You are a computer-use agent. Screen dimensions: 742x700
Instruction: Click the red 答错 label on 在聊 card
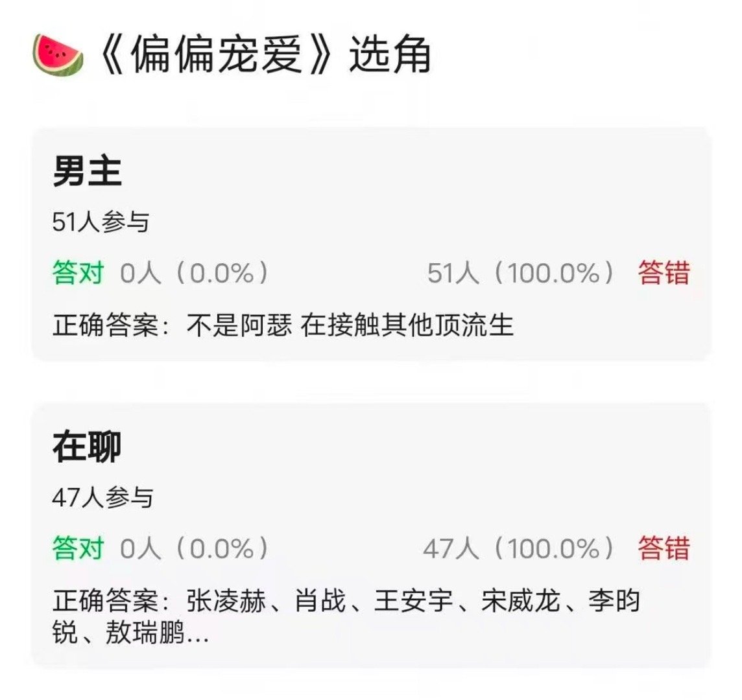tap(665, 548)
